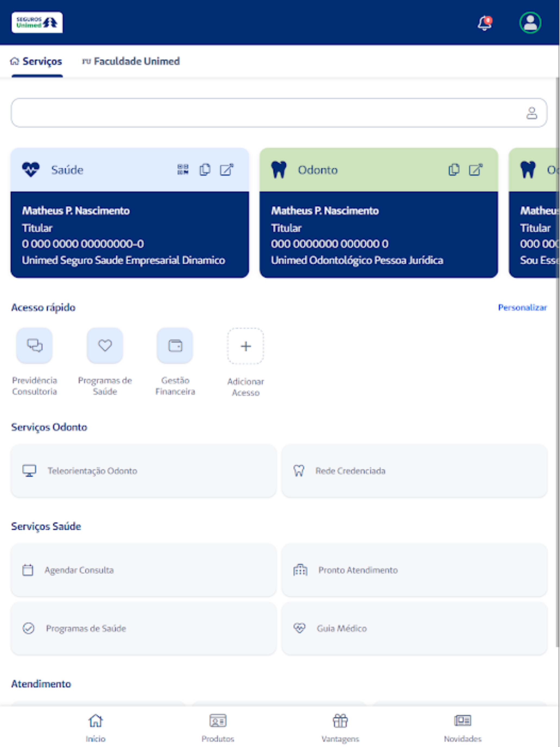
Task: Copy the Odonto card number
Action: [454, 170]
